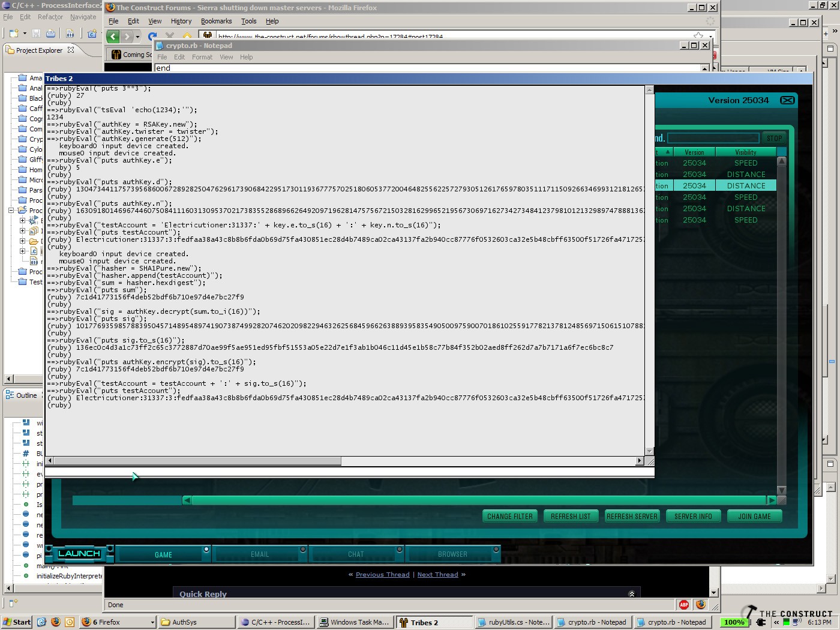Image resolution: width=840 pixels, height=630 pixels.
Task: Open the Firefox History menu
Action: click(x=181, y=21)
